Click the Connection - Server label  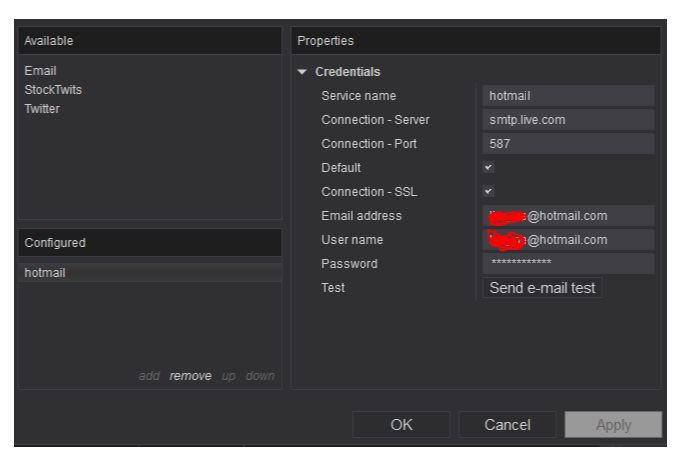point(375,120)
